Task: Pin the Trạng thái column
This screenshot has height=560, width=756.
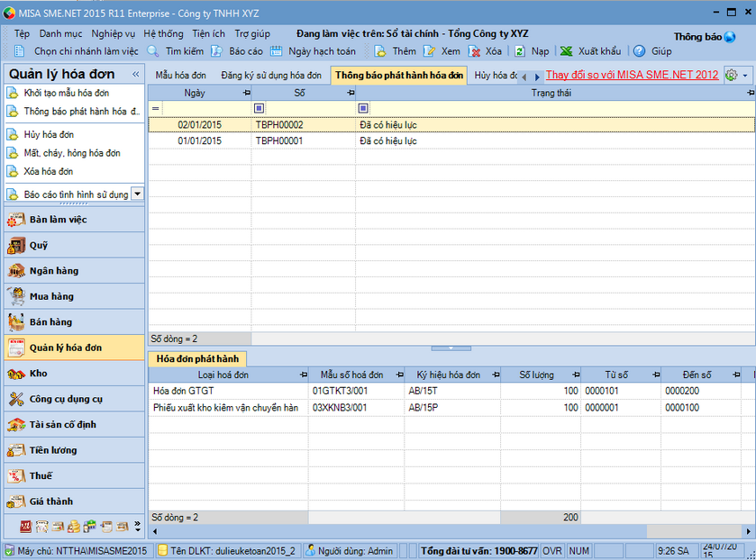Action: tap(751, 93)
